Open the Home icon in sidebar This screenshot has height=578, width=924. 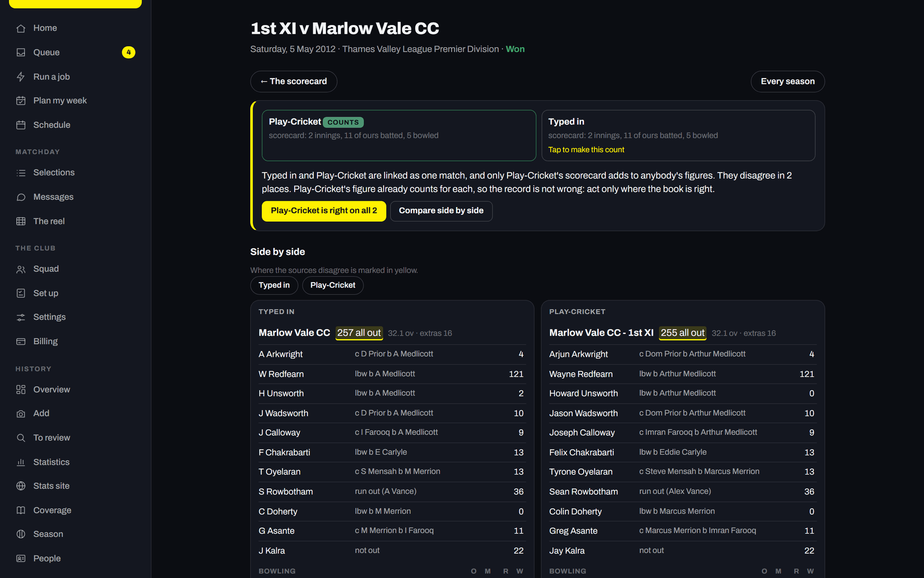tap(21, 28)
